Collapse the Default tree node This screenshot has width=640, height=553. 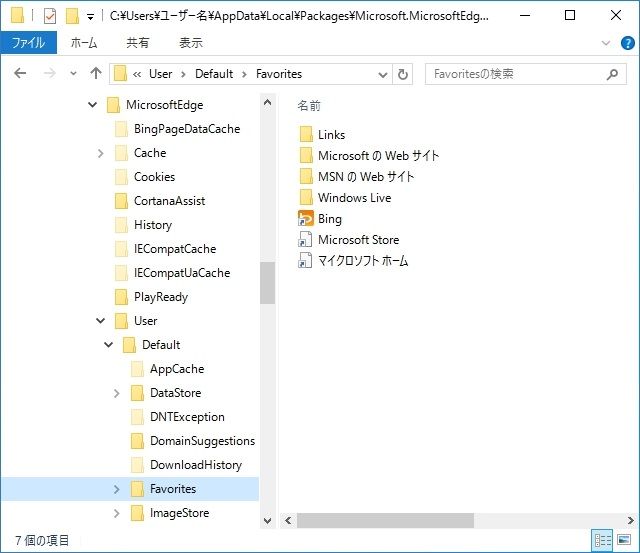[109, 345]
